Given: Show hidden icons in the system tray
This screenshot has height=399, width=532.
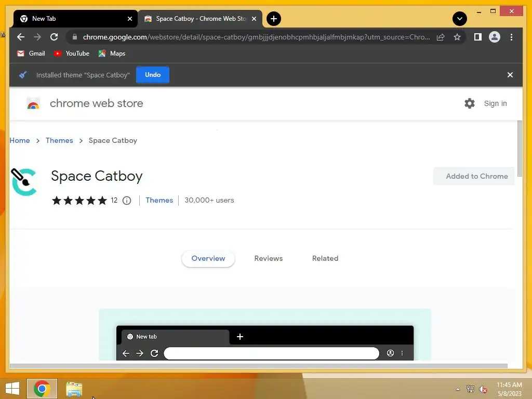Looking at the screenshot, I should click(458, 389).
